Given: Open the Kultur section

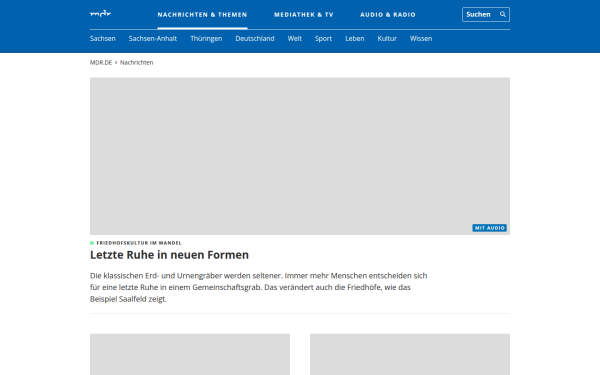Looking at the screenshot, I should tap(387, 38).
